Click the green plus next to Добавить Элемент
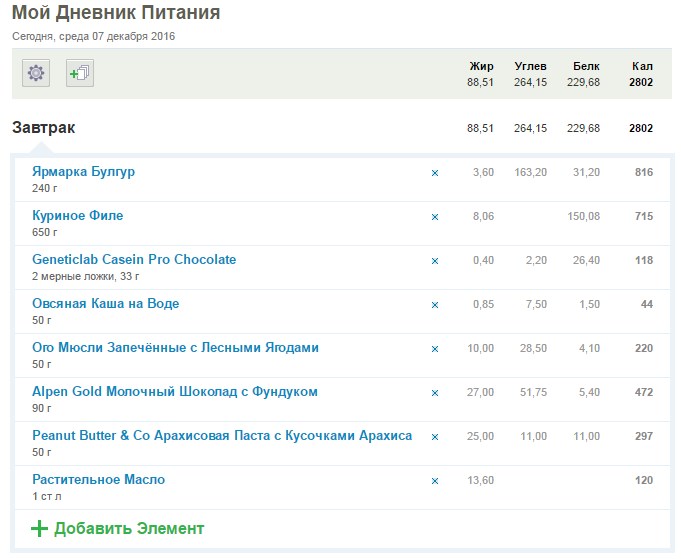Viewport: 681px width, 559px height. click(39, 529)
